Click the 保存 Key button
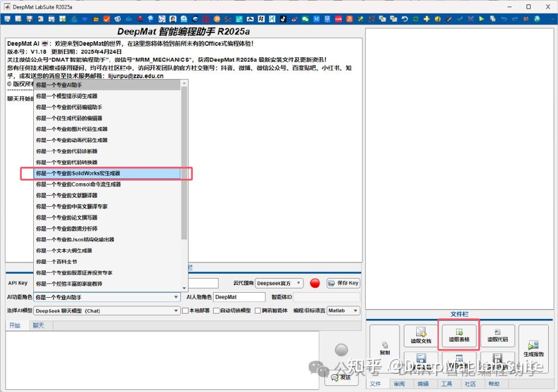558x392 pixels. click(x=343, y=283)
